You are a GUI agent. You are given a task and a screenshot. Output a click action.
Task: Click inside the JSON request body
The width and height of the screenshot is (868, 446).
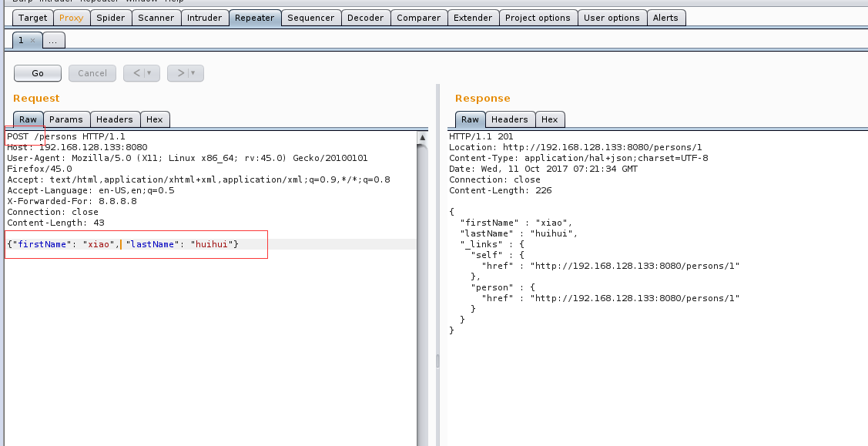(x=123, y=243)
